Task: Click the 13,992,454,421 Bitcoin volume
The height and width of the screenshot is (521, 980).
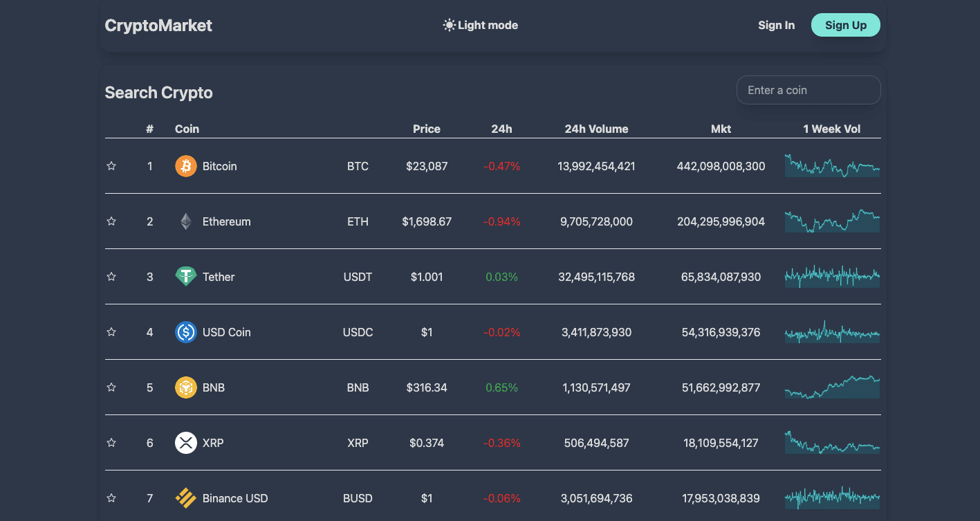Action: 596,166
